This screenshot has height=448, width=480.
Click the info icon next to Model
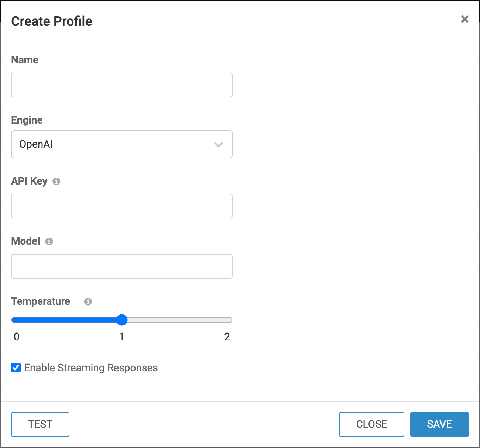[49, 241]
